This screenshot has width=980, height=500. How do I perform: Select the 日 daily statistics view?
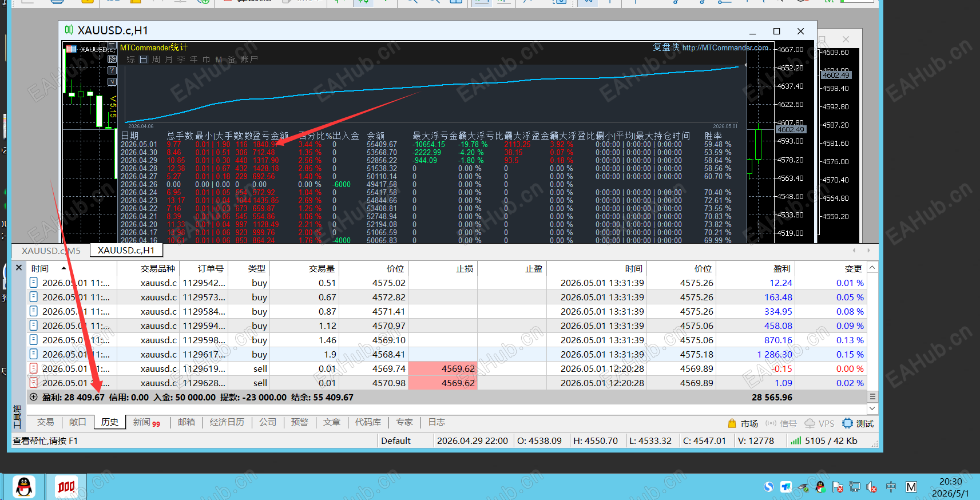143,59
